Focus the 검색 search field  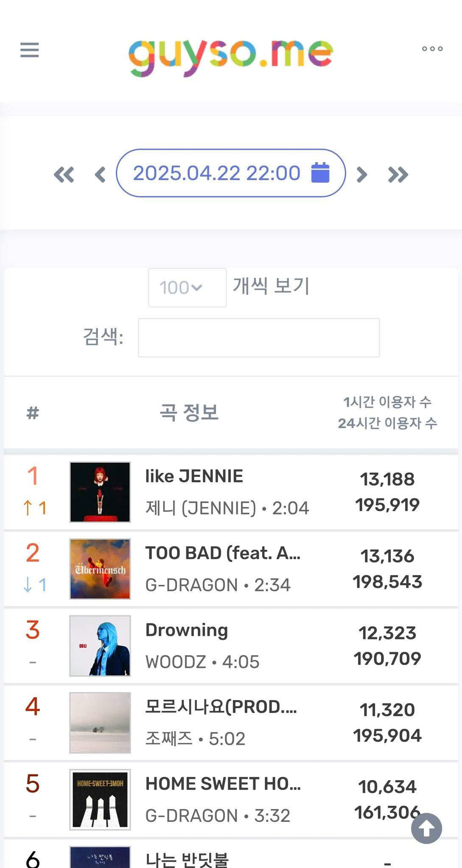(259, 337)
